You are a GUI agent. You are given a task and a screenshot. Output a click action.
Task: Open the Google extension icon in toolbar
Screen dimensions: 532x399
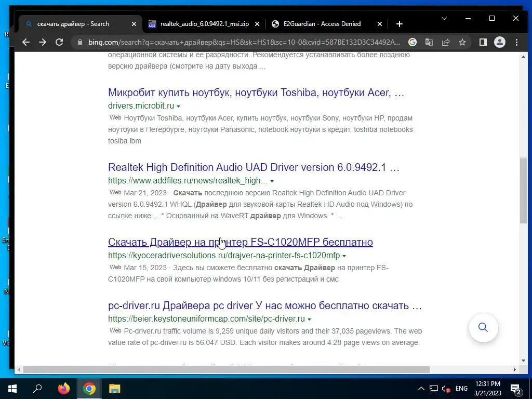pyautogui.click(x=412, y=42)
